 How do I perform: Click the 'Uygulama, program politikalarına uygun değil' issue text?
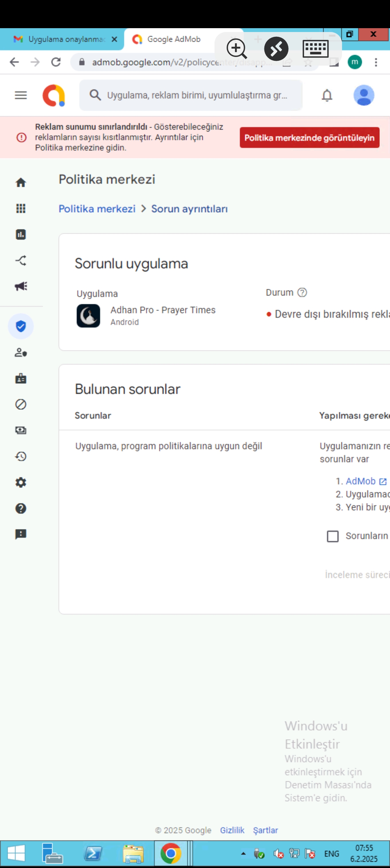(168, 446)
